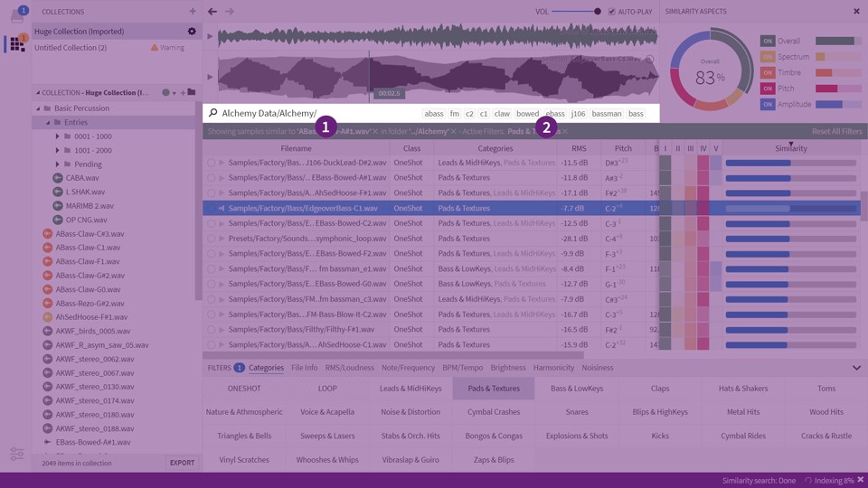Navigate back with the left arrow
The width and height of the screenshot is (868, 488).
(212, 12)
